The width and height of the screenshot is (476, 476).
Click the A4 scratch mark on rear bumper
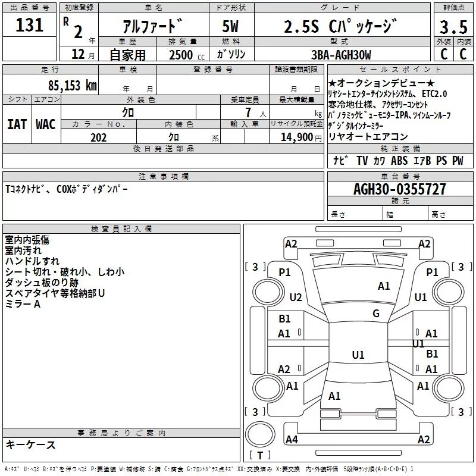[292, 439]
